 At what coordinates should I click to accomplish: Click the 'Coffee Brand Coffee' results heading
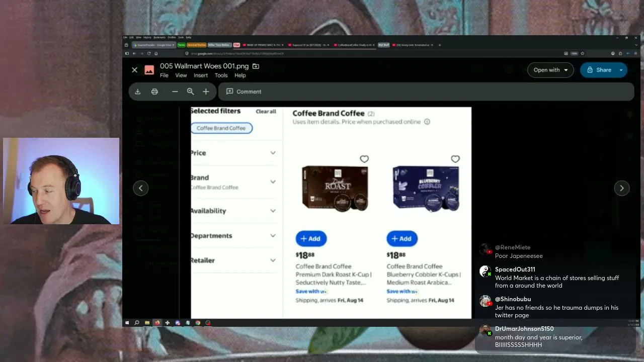[328, 114]
